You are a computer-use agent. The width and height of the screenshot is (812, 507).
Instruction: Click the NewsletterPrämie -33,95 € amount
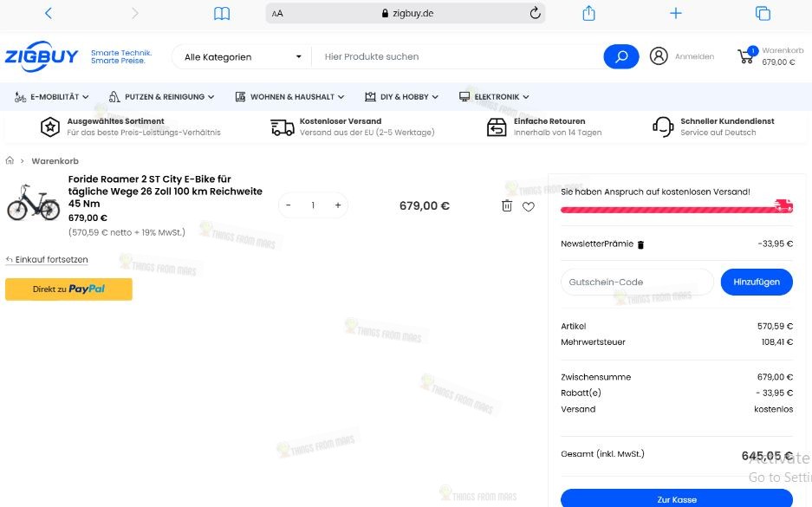[x=775, y=244]
